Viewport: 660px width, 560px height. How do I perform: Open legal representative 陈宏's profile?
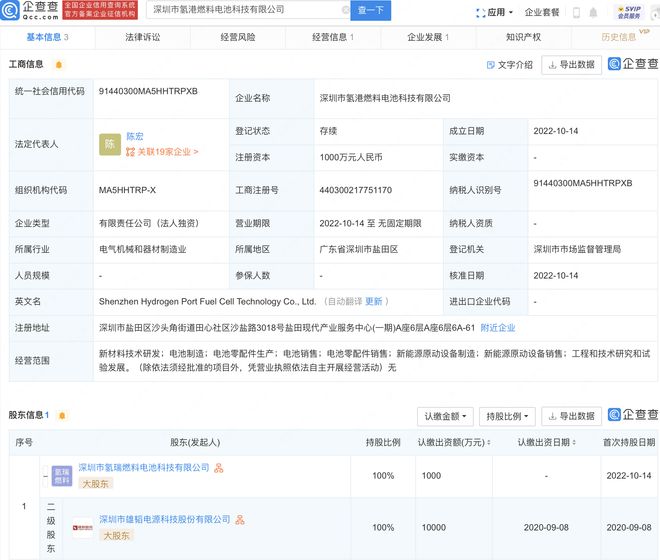(x=135, y=136)
